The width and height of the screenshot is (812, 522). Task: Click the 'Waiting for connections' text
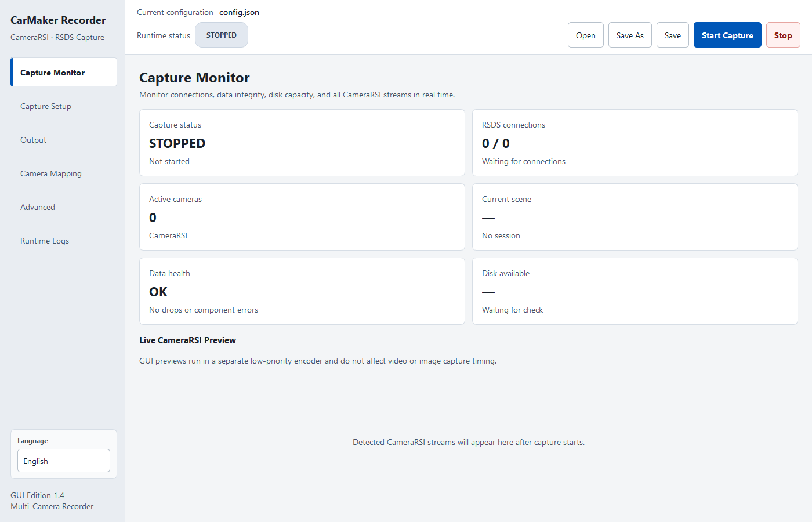[524, 161]
